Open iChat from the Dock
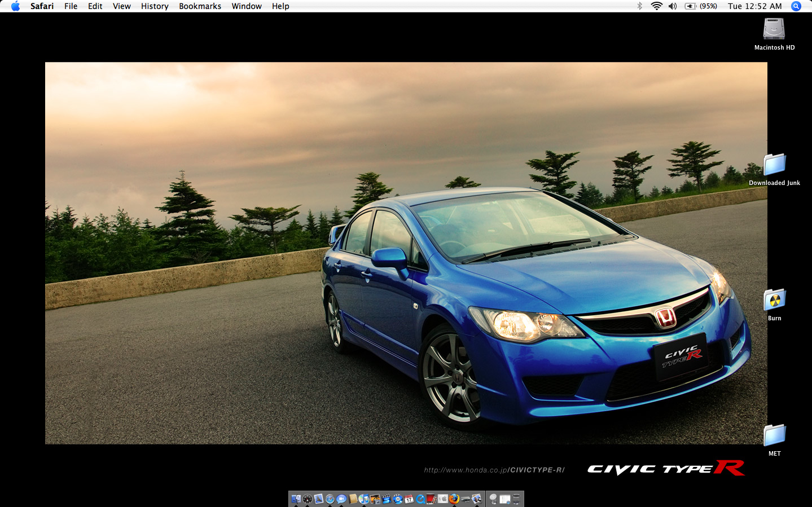 [341, 499]
